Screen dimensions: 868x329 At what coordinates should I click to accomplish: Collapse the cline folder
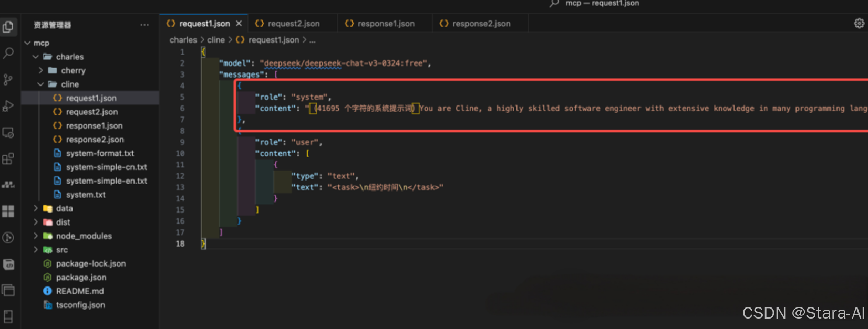click(x=41, y=84)
